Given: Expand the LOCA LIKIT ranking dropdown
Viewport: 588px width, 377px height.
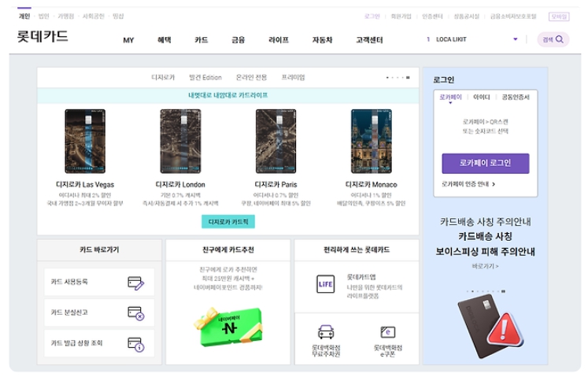Looking at the screenshot, I should 516,39.
